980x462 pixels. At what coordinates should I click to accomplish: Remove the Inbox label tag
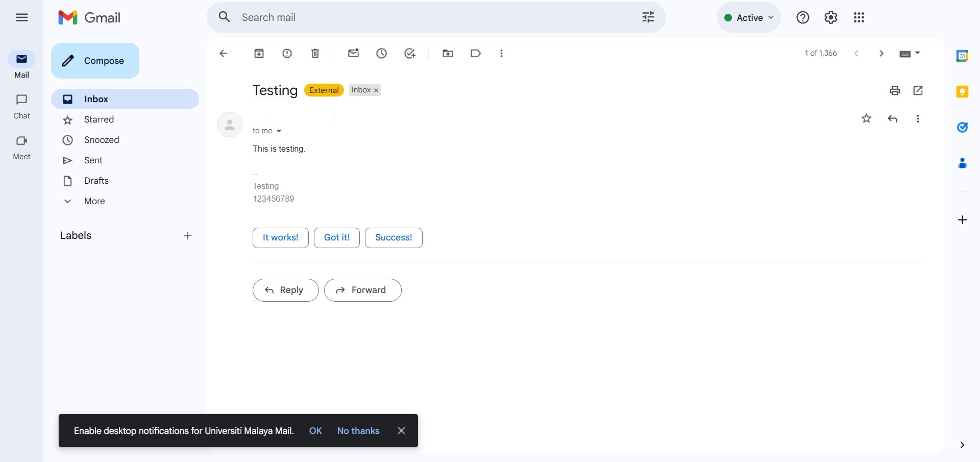coord(376,90)
